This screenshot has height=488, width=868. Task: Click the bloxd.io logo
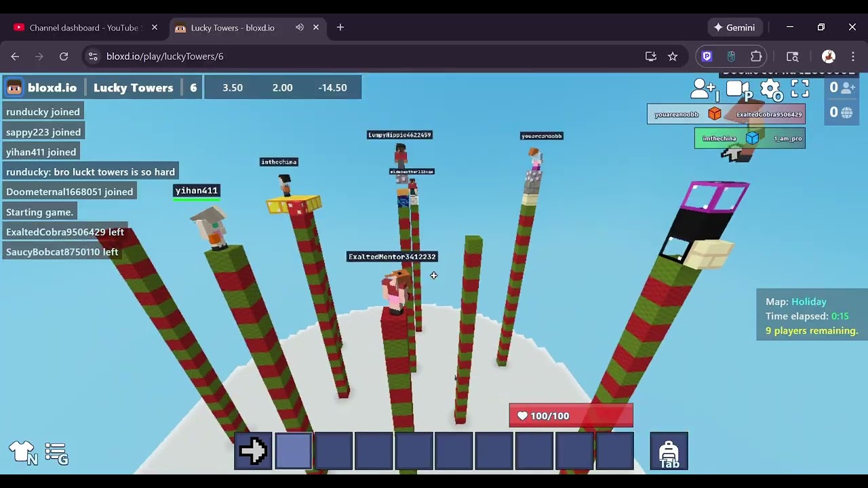[42, 87]
